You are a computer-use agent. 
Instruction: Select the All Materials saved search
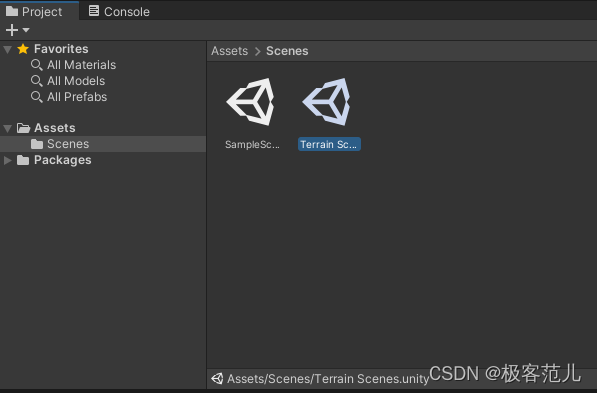point(81,65)
